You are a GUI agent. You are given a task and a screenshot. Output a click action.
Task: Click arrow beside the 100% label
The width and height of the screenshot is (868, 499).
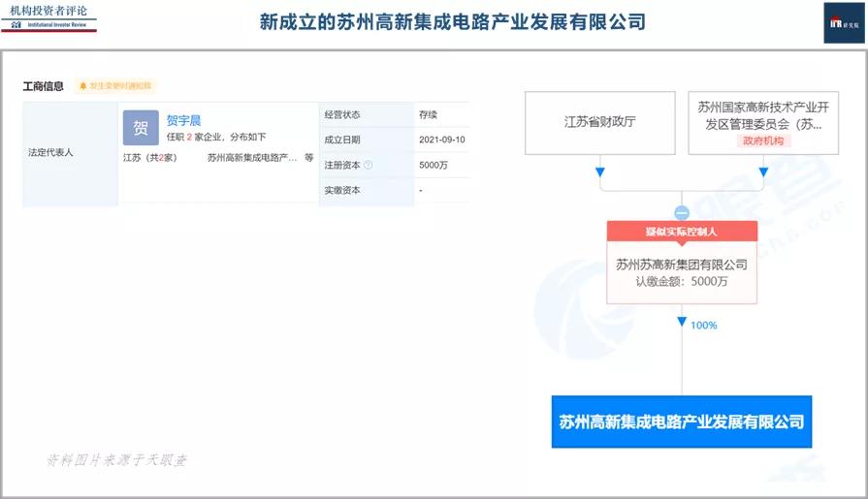682,322
